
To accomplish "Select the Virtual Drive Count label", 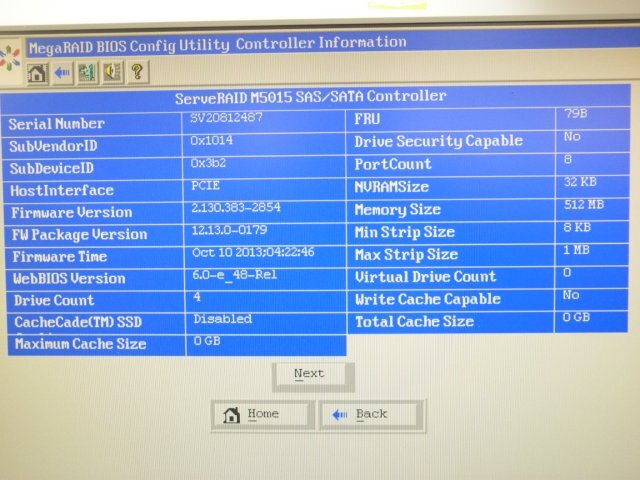I will [x=426, y=277].
